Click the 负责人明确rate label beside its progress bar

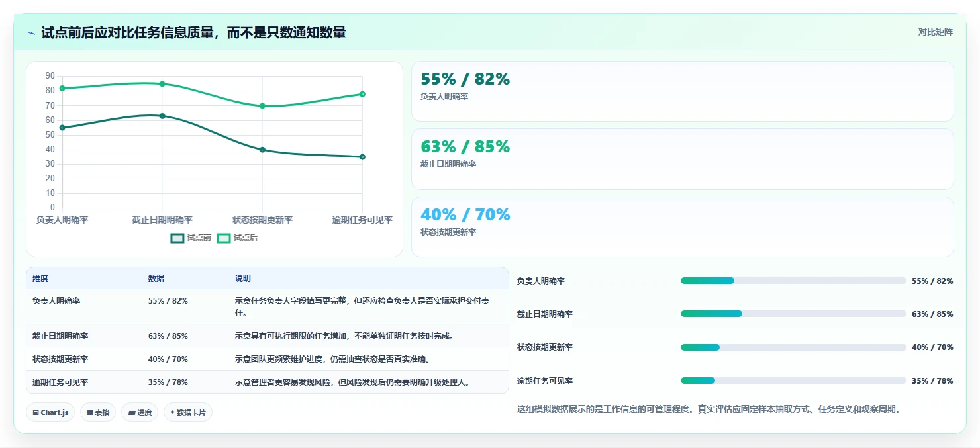(541, 281)
